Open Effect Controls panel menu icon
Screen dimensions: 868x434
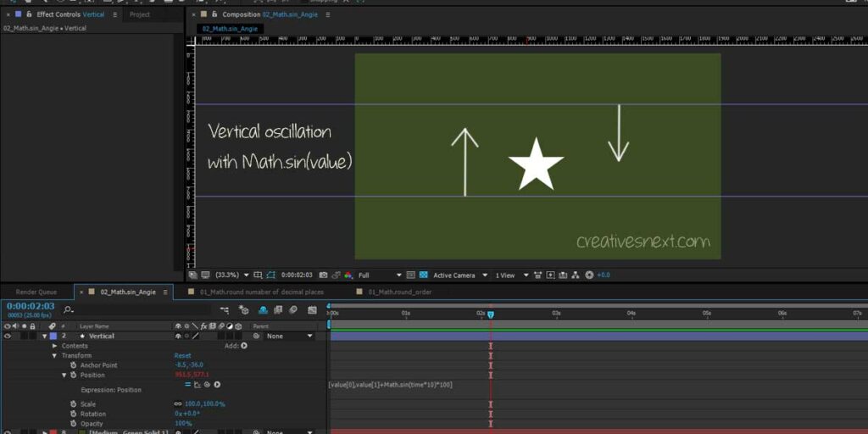click(x=114, y=14)
